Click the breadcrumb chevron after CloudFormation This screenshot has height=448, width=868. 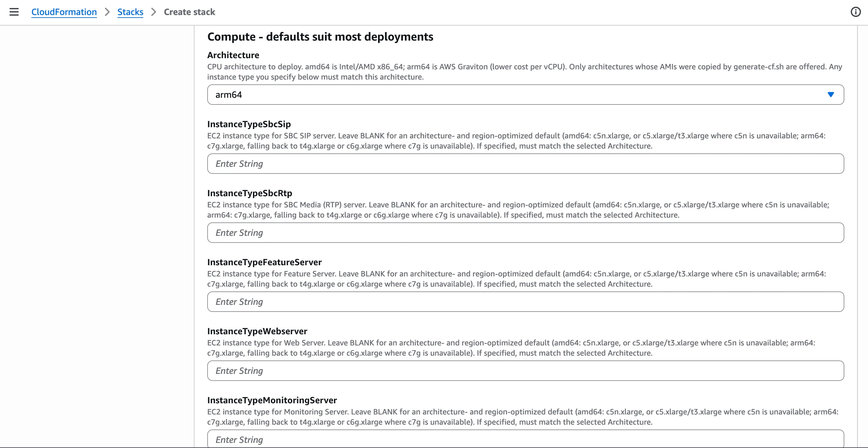pos(107,12)
